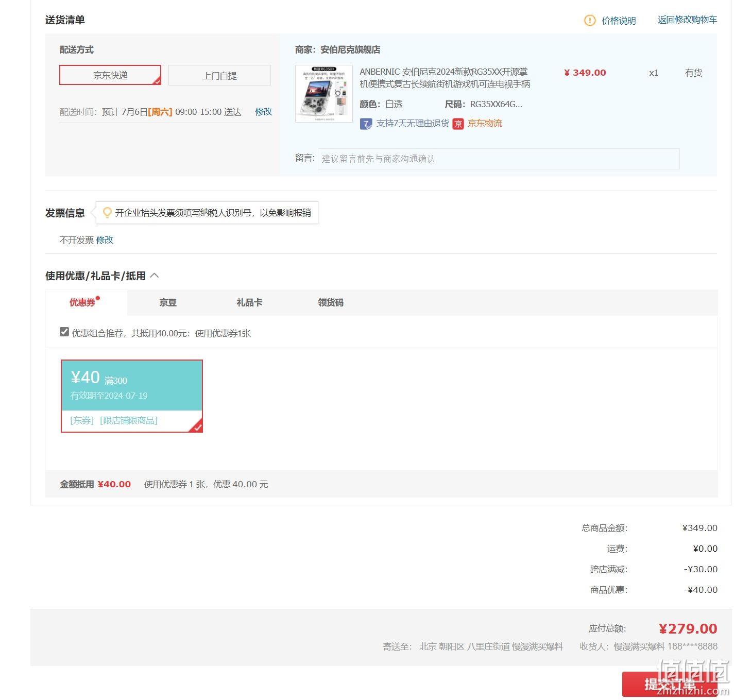734x700 pixels.
Task: Click the 总商品金额 ¥349.00 value
Action: pos(699,528)
